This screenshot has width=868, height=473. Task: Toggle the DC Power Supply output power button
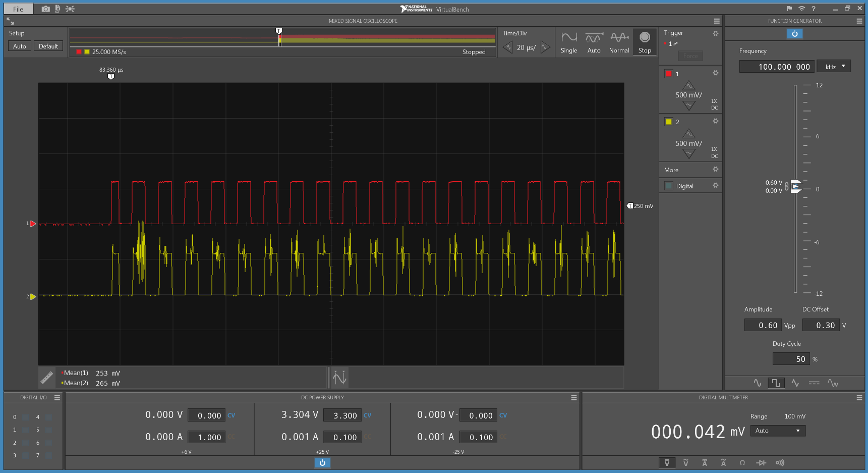[322, 463]
